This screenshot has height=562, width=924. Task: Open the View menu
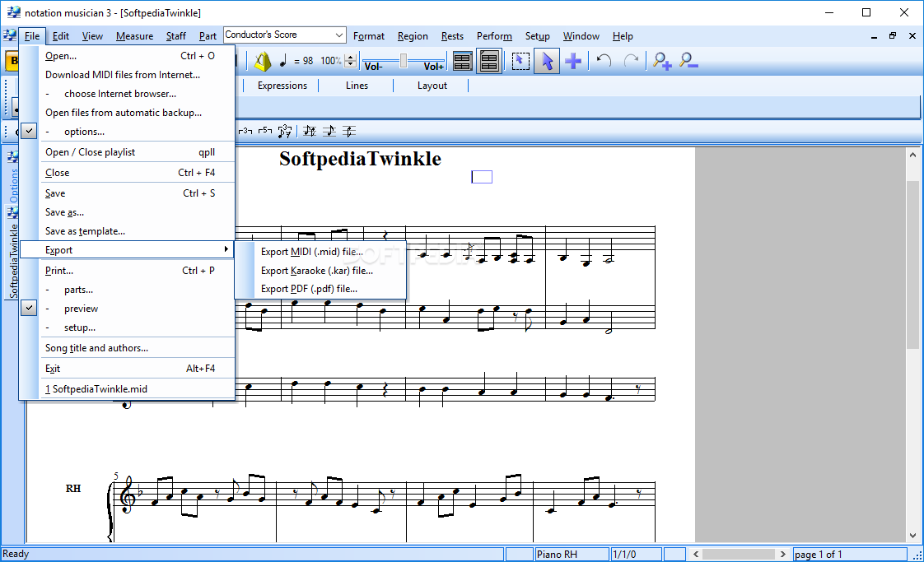point(92,36)
